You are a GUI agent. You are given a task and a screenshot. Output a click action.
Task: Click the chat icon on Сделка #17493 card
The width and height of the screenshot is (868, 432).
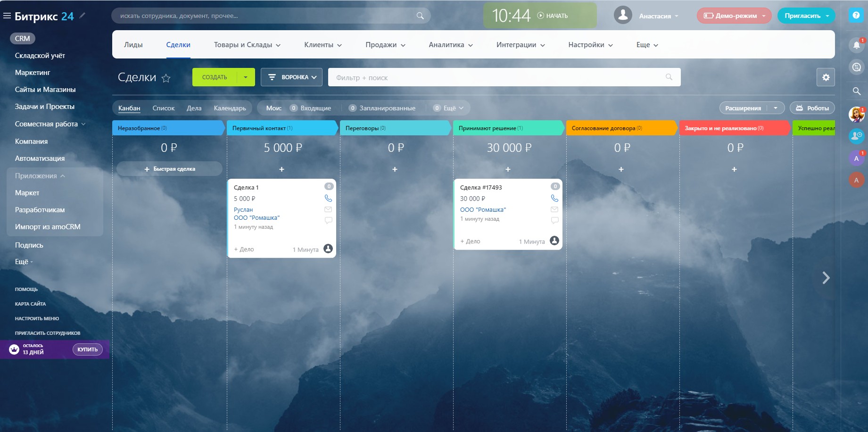[x=554, y=220]
